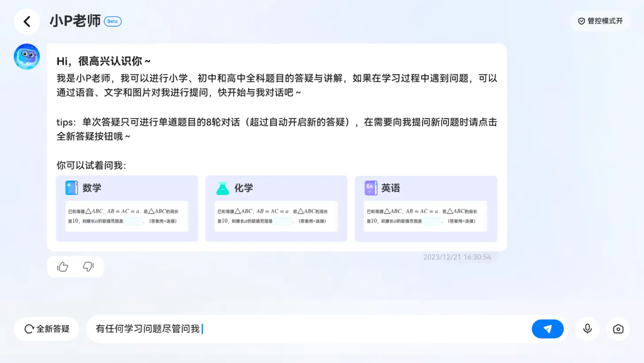
Task: Click the 2023/12/21 timestamp
Action: point(457,257)
